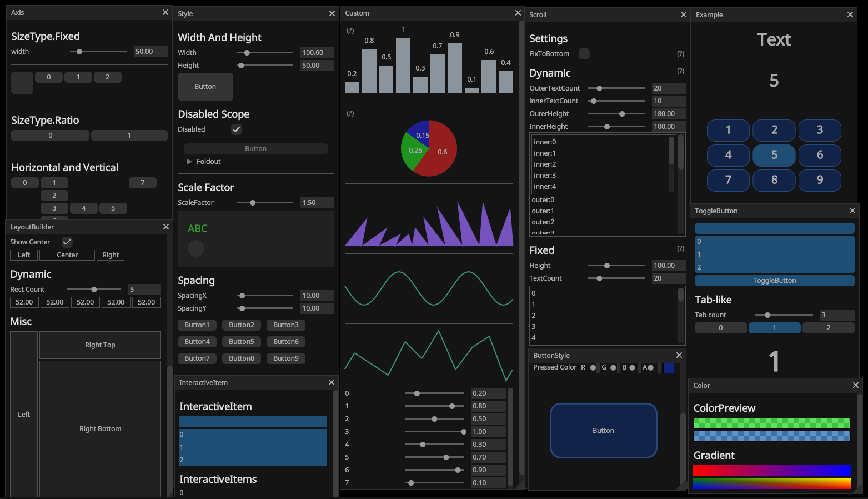Click the green ColorPreview bar
The image size is (868, 499).
(772, 423)
